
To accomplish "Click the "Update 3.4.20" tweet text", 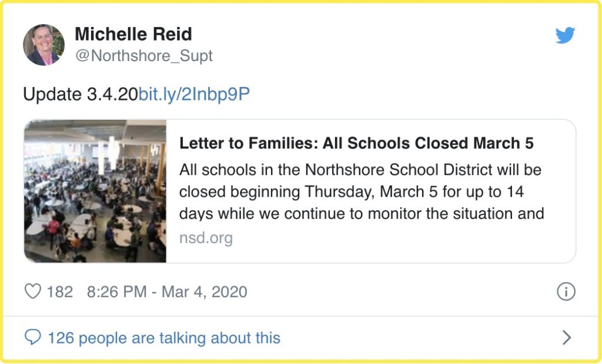I will pyautogui.click(x=80, y=94).
